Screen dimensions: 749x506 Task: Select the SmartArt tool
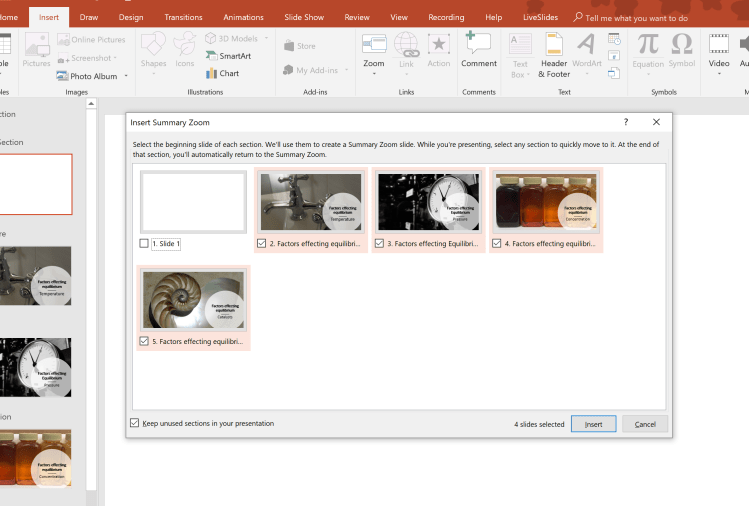click(229, 56)
